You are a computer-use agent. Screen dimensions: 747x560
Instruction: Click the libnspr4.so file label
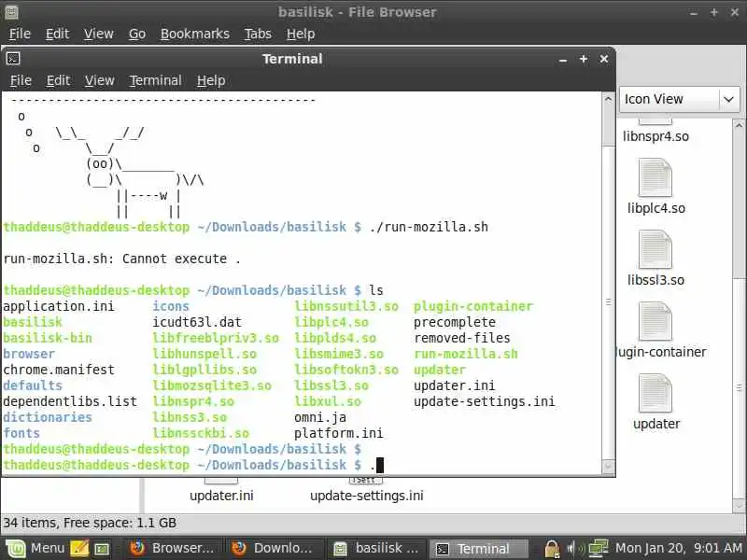(655, 136)
